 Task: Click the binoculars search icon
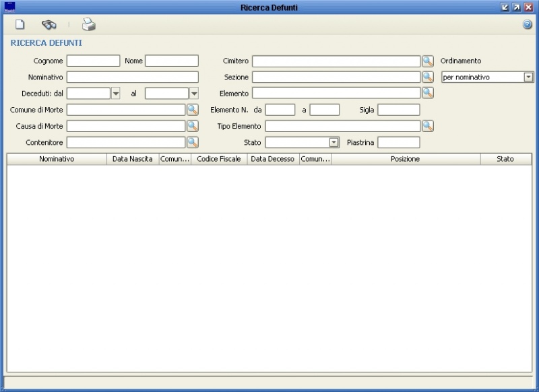[x=49, y=25]
